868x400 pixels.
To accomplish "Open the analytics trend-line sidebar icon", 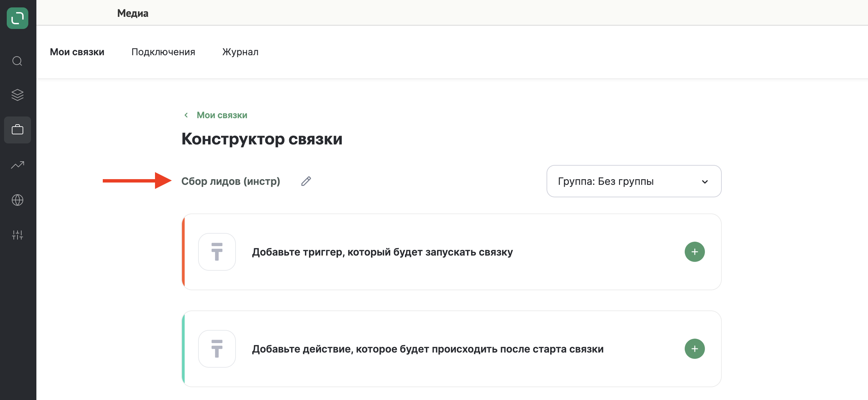I will pyautogui.click(x=18, y=165).
